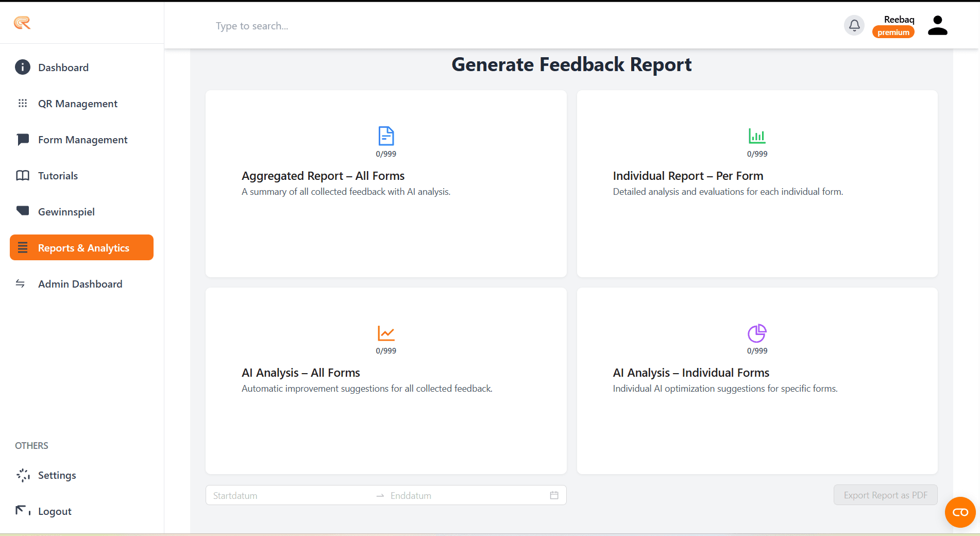Click the Reebaq logo icon
Screen dimensions: 980x536
pos(22,23)
